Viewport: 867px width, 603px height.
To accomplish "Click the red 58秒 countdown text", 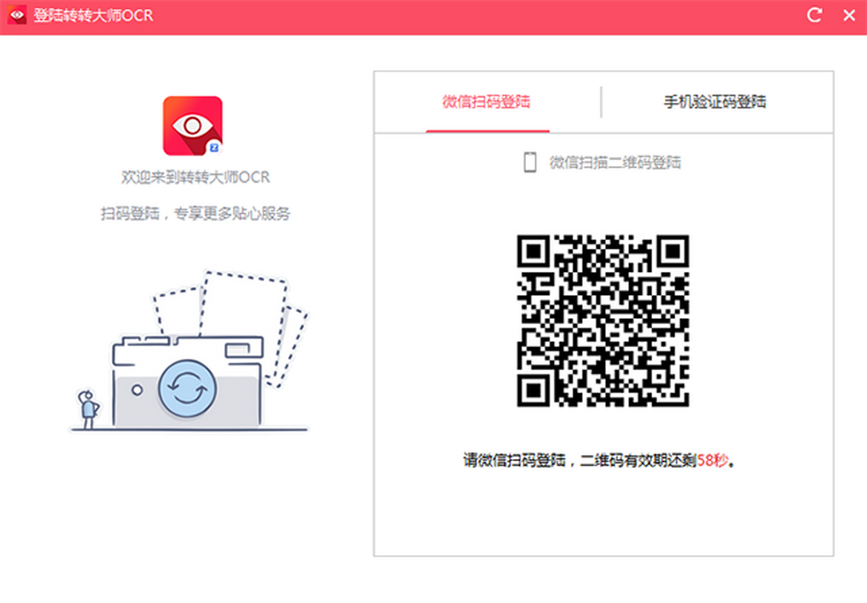I will pos(712,460).
